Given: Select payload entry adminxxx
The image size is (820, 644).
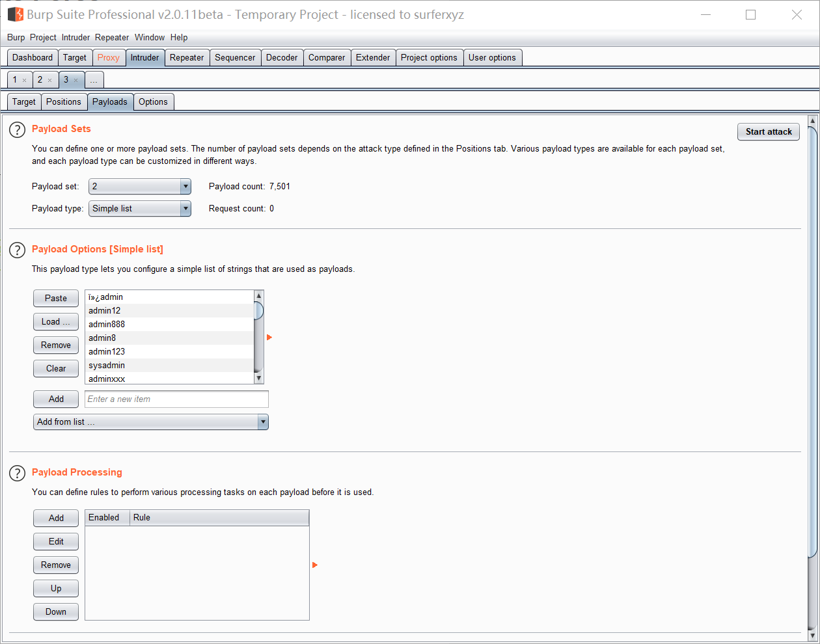Looking at the screenshot, I should pyautogui.click(x=169, y=379).
